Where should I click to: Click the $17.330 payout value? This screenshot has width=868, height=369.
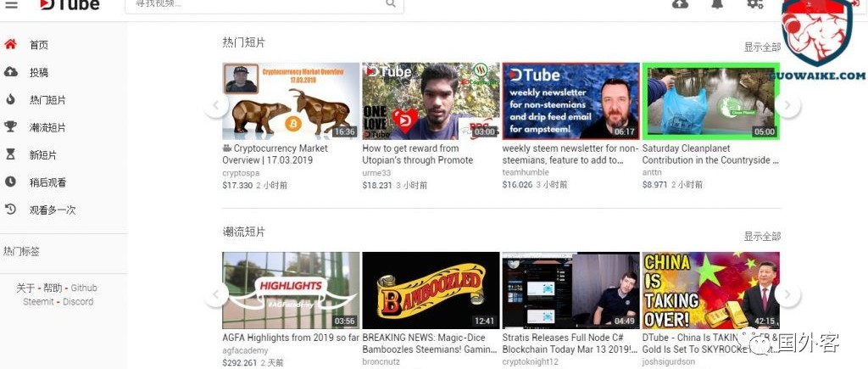237,185
